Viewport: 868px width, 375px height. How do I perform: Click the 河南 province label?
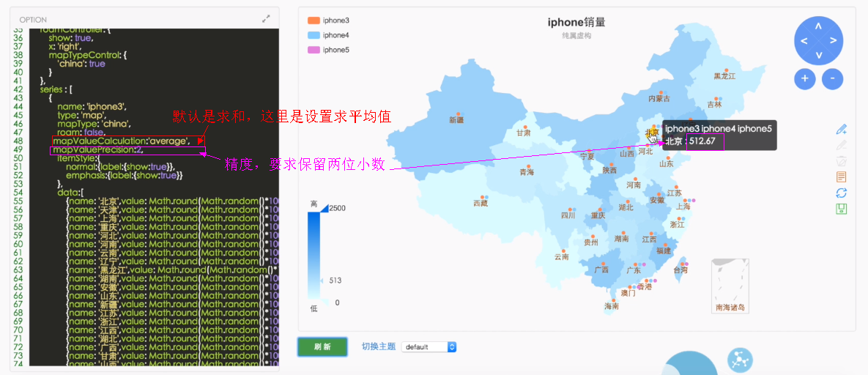pyautogui.click(x=634, y=185)
